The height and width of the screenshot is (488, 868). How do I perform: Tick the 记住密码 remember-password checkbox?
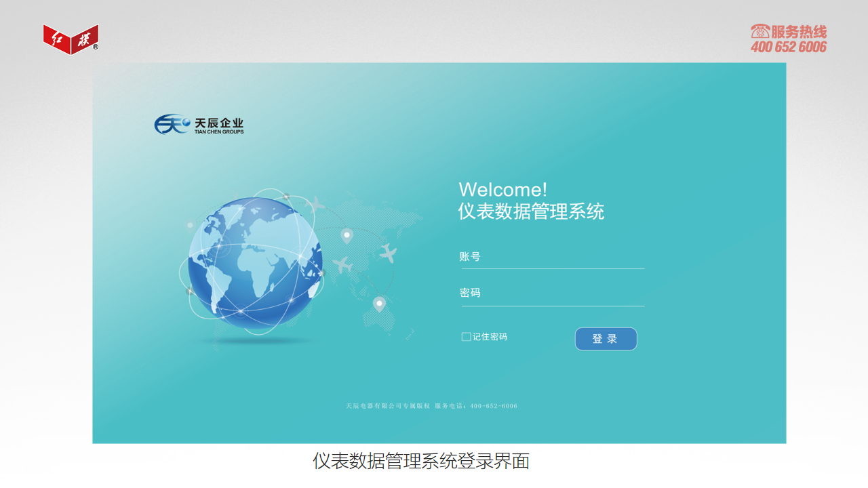click(x=466, y=337)
